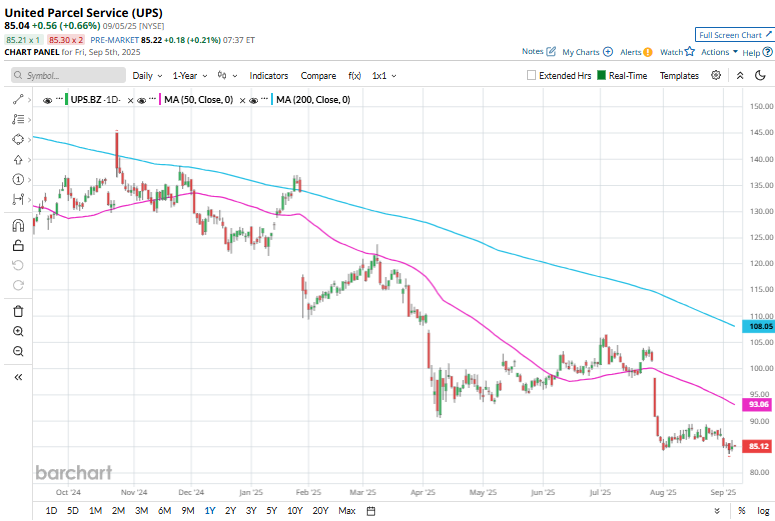775x521 pixels.
Task: Collapse the chart header with double chevron
Action: click(x=740, y=76)
